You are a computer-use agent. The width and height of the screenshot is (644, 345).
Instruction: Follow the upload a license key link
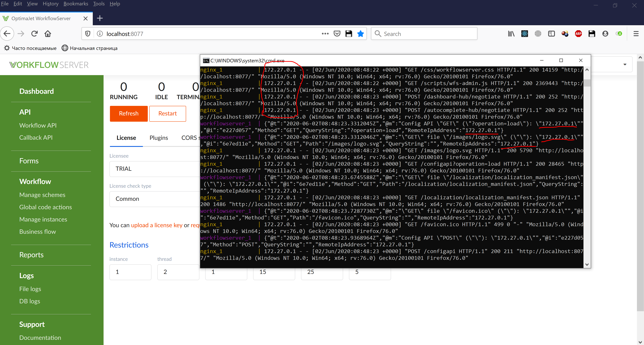157,225
